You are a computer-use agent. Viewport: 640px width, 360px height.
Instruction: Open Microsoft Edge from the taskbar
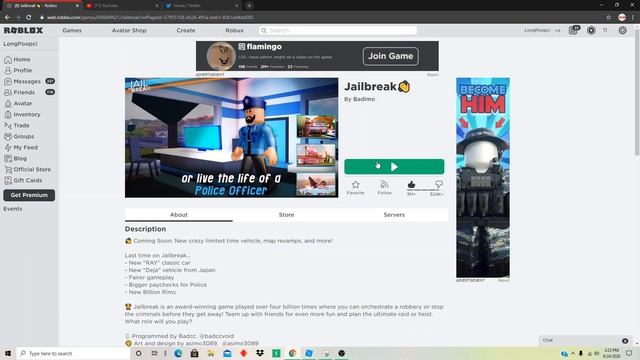pyautogui.click(x=178, y=353)
